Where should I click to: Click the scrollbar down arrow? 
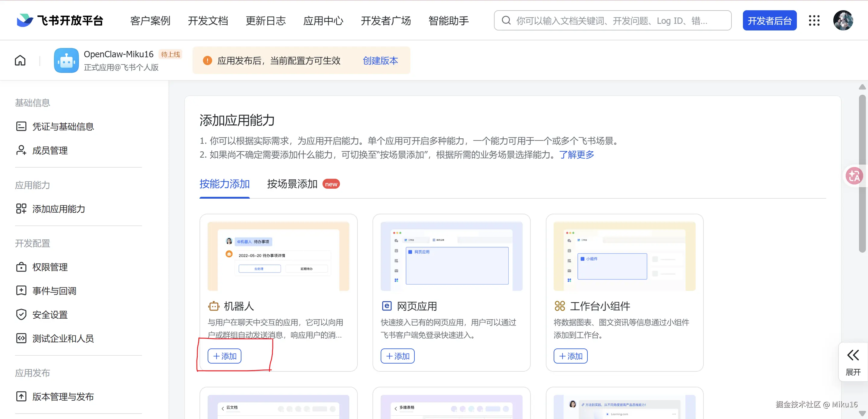tap(862, 413)
